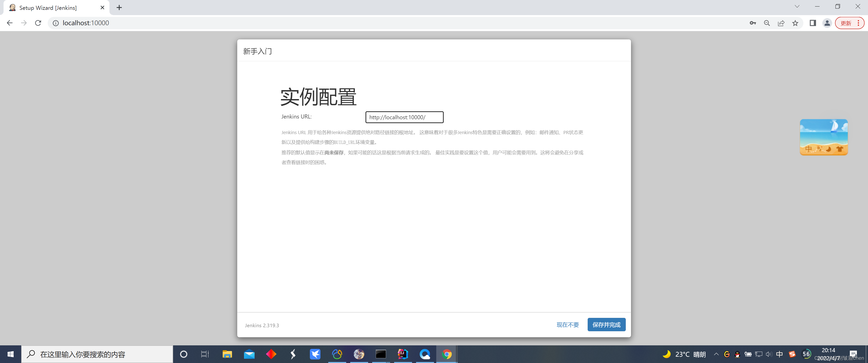The width and height of the screenshot is (868, 363).
Task: Switch the 中 input method indicator to English
Action: point(780,354)
